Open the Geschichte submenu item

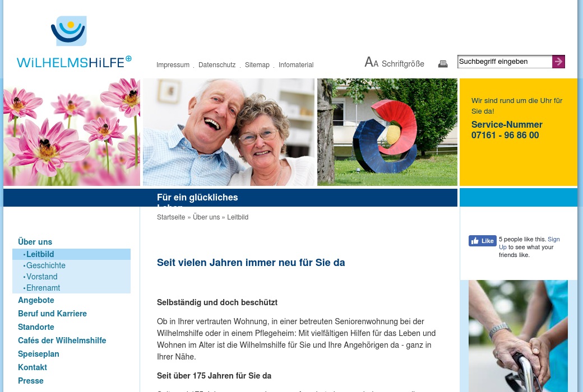coord(45,265)
